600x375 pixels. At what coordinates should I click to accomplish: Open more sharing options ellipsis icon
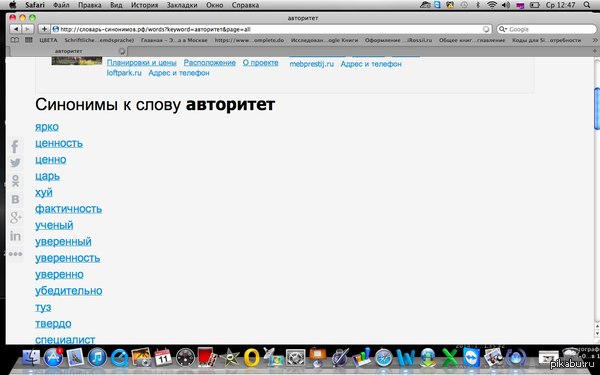pyautogui.click(x=15, y=254)
